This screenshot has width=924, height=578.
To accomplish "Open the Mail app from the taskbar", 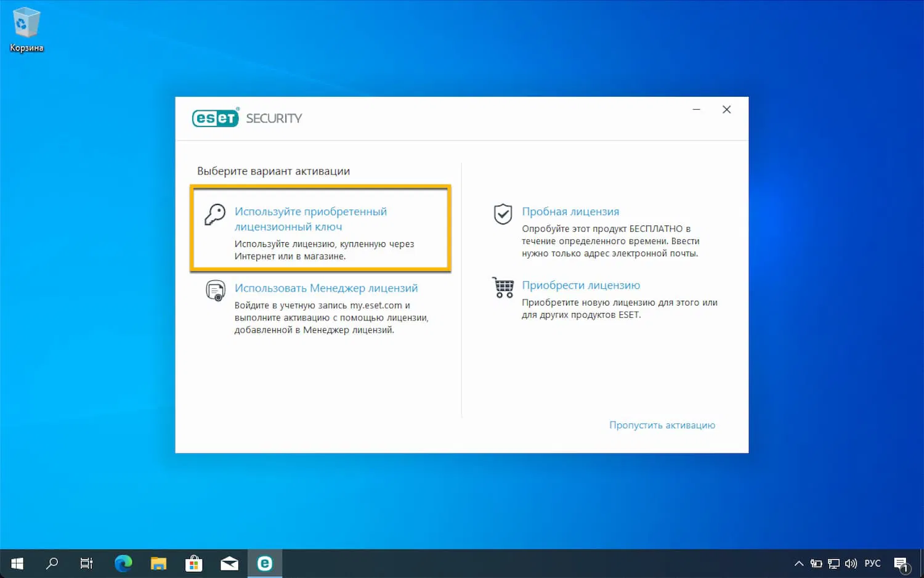I will point(229,563).
